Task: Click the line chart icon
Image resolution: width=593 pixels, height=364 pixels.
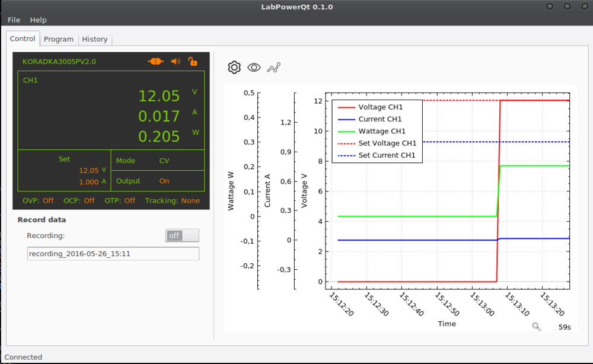Action: pos(274,68)
